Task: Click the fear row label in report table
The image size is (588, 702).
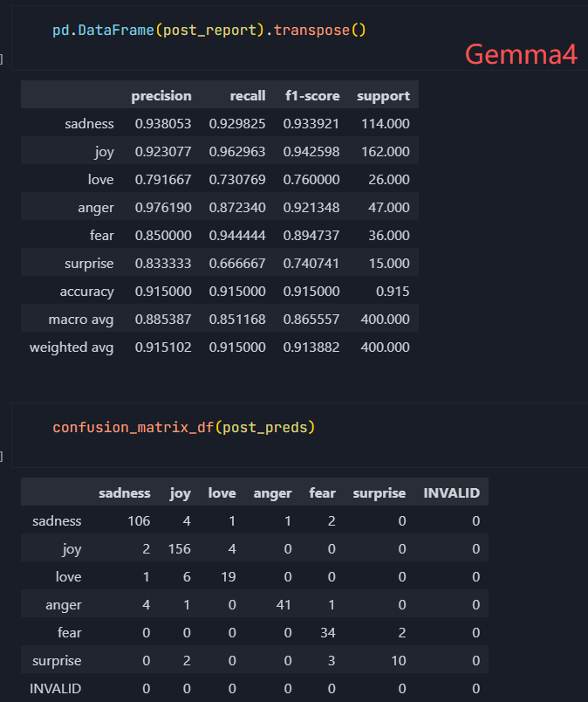Action: click(x=101, y=236)
